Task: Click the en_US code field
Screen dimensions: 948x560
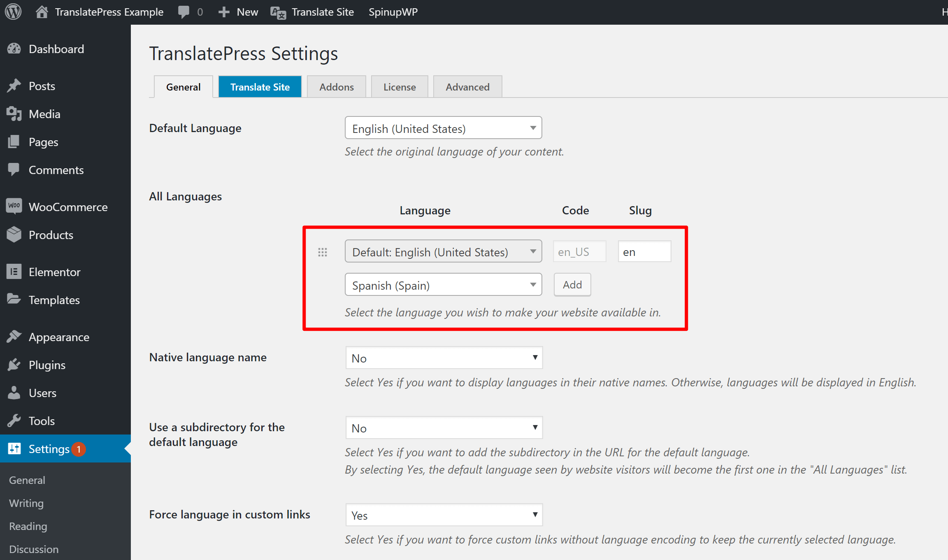Action: click(580, 251)
